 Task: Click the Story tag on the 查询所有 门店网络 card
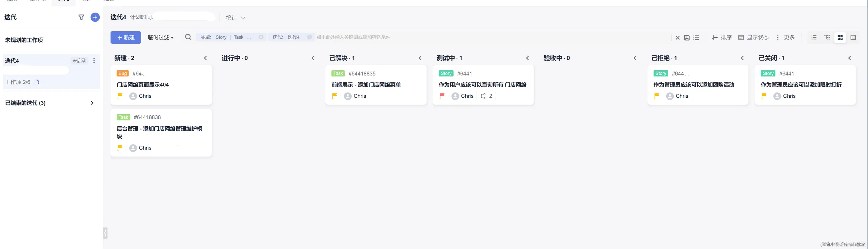tap(446, 74)
